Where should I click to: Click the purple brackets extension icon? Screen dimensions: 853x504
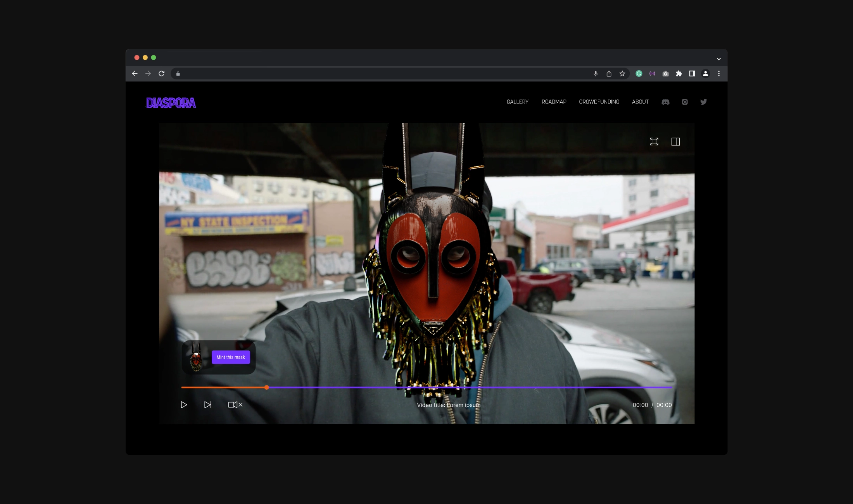652,74
